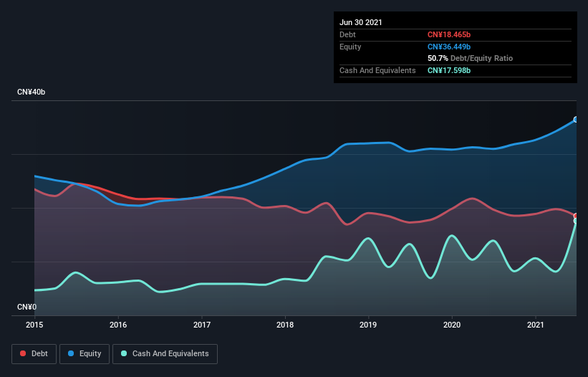The width and height of the screenshot is (588, 377).
Task: Click the Debt value CN¥18.465b
Action: [449, 34]
